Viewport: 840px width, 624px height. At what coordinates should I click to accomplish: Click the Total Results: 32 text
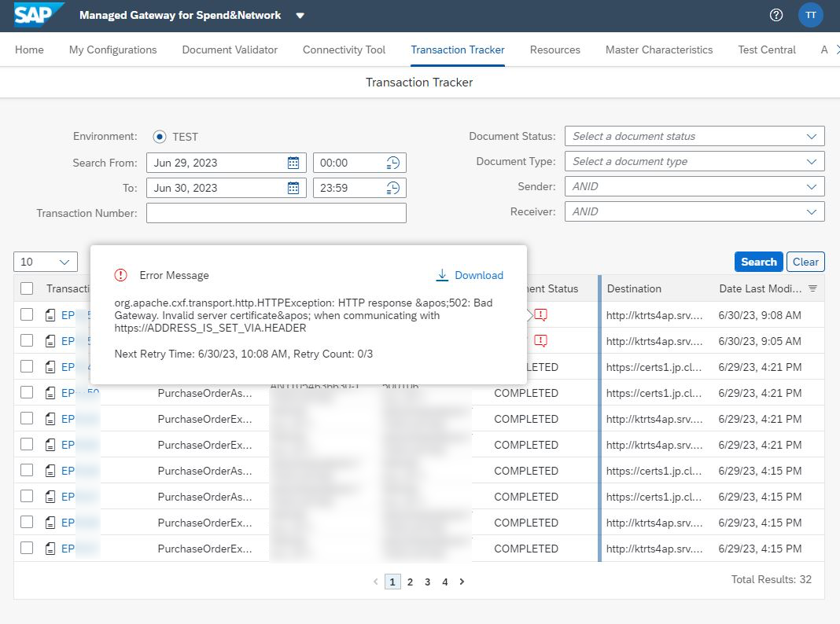pyautogui.click(x=771, y=579)
